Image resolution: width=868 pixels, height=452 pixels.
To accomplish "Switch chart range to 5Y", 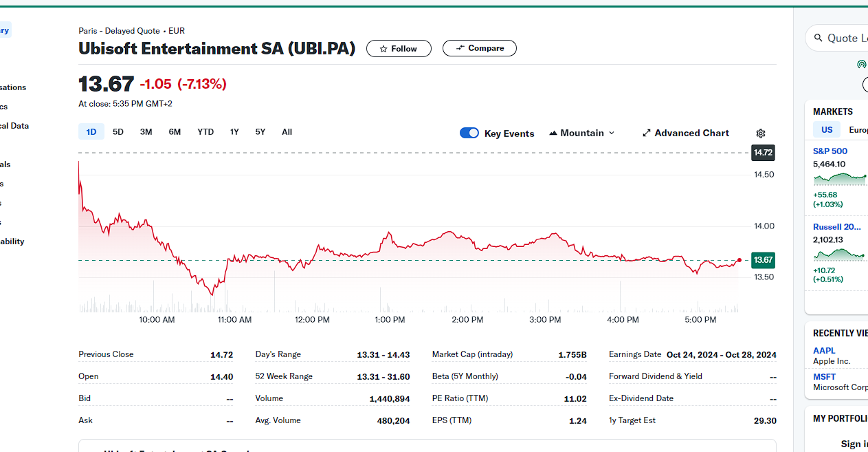I will tap(260, 132).
